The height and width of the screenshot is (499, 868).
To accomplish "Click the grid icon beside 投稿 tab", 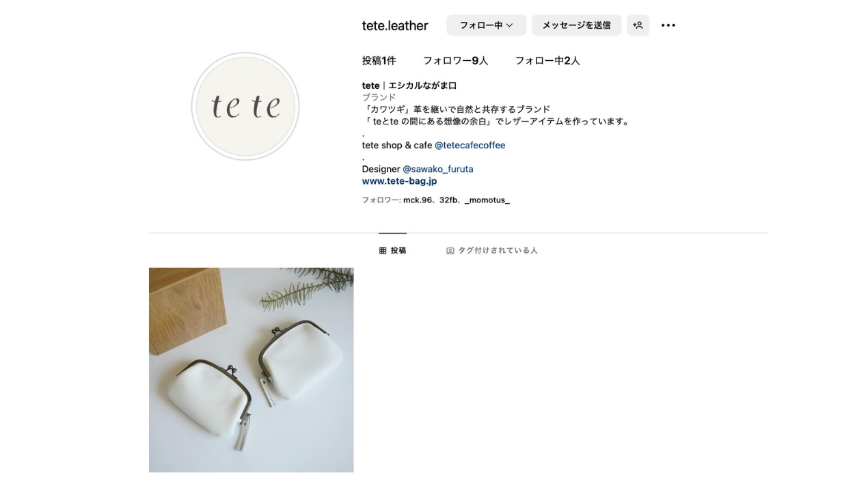I will tap(383, 251).
